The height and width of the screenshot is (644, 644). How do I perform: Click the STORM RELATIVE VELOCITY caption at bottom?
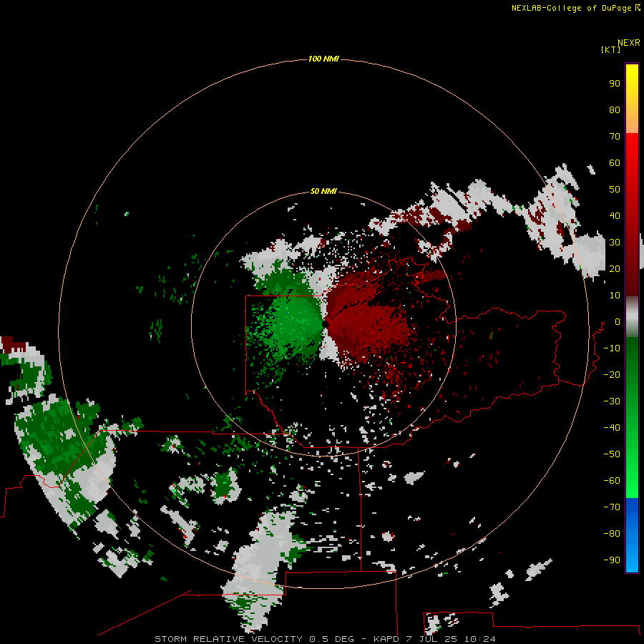pos(324,639)
